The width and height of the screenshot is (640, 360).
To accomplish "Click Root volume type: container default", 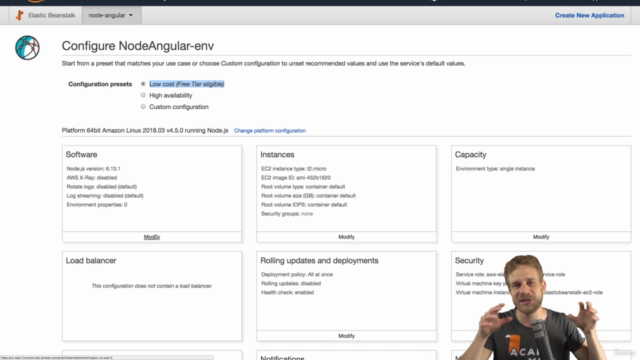I will 303,187.
